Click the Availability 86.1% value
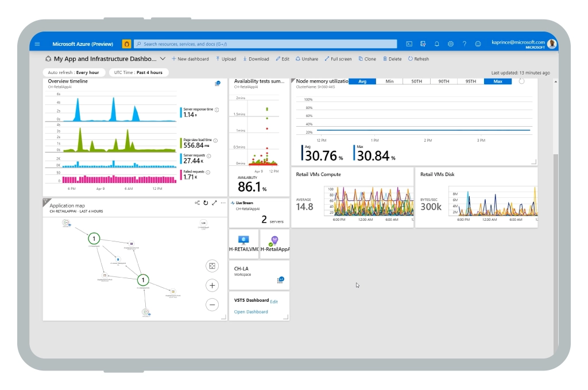This screenshot has width=588, height=390. point(252,186)
